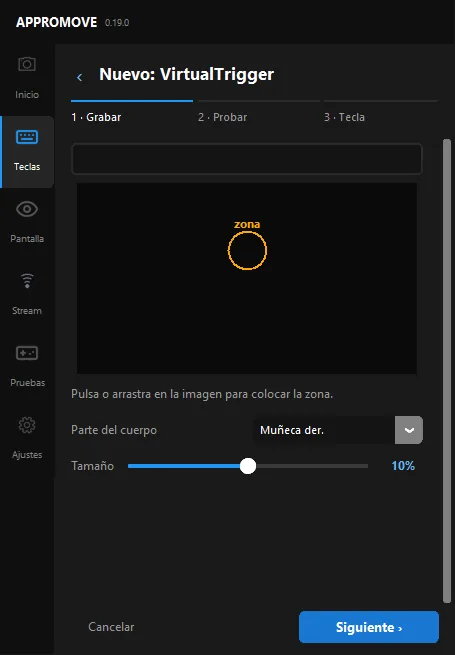Click the APPROMOVE title text
The image size is (455, 655).
pos(56,22)
